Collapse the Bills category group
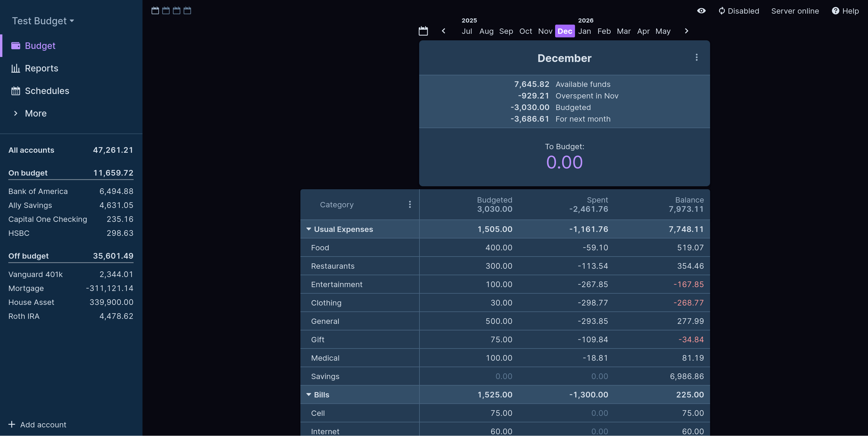Screen dimensions: 868x436 (308, 394)
